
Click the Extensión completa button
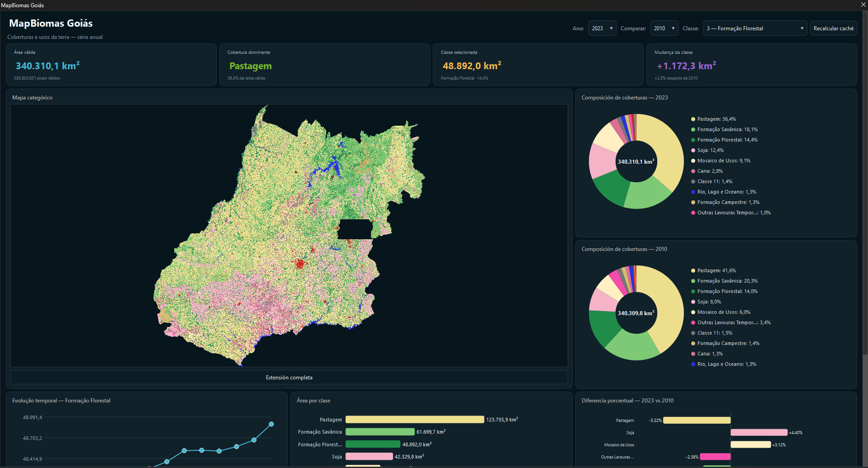tap(289, 377)
